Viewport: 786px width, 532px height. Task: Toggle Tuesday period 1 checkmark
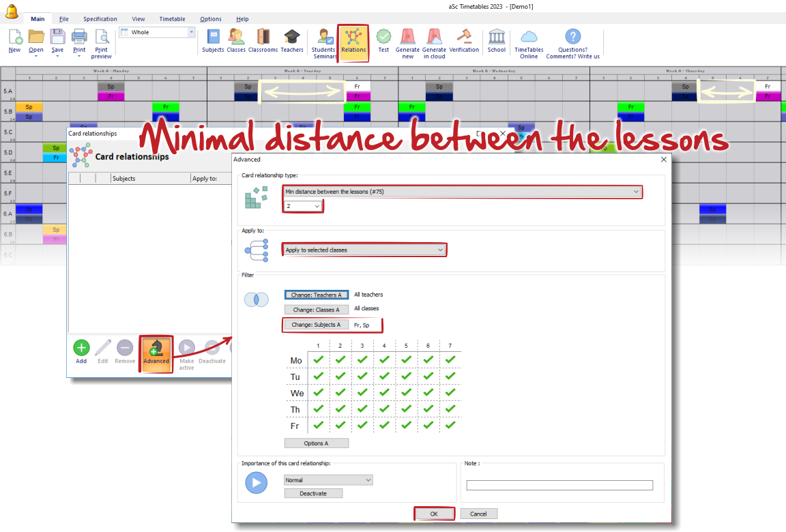(318, 376)
